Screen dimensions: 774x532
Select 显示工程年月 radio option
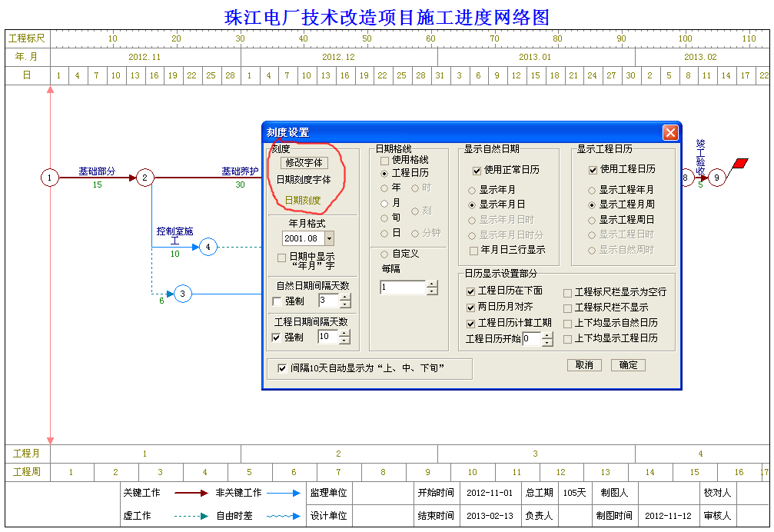point(592,191)
